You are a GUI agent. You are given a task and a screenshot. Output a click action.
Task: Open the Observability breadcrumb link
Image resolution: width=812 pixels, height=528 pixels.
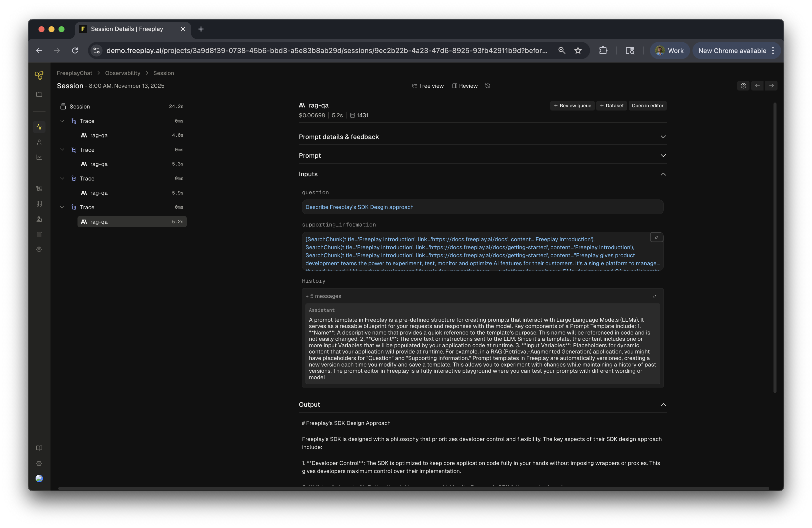(x=122, y=73)
